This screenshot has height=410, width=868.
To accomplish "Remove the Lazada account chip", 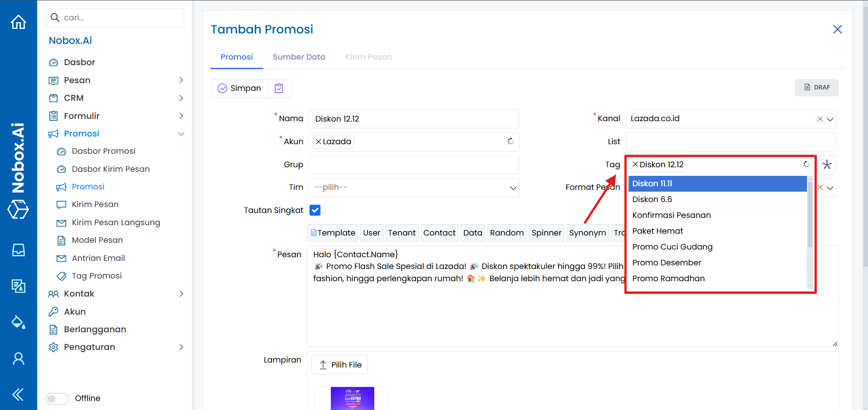I will pos(319,142).
